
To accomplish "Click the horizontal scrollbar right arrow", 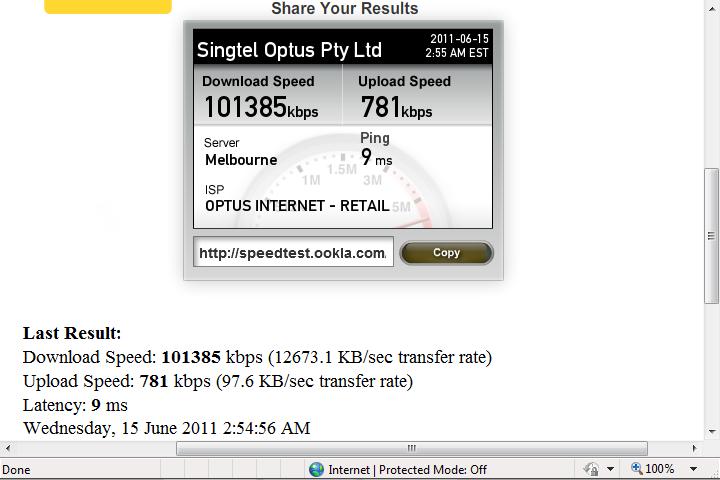I will [694, 448].
